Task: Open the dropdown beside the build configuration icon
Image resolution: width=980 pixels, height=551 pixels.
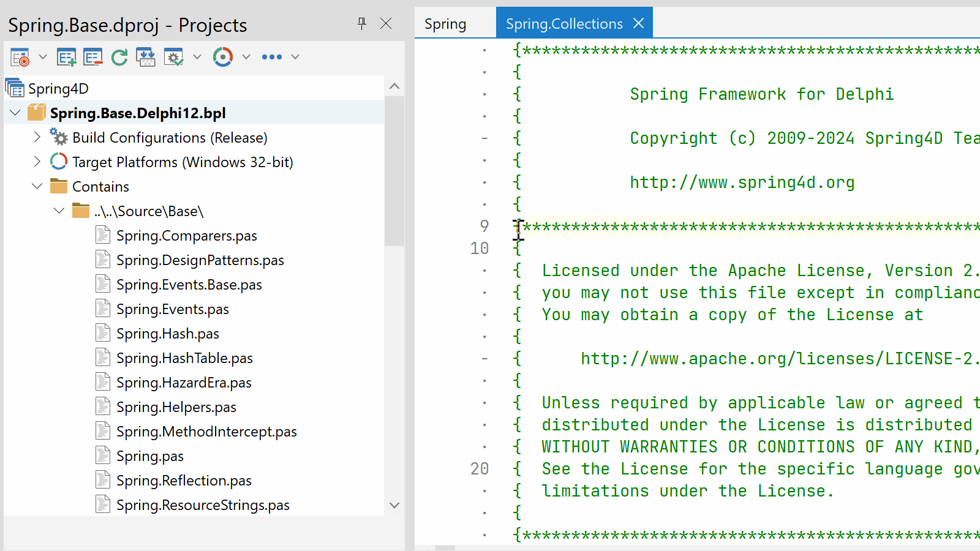Action: 197,57
